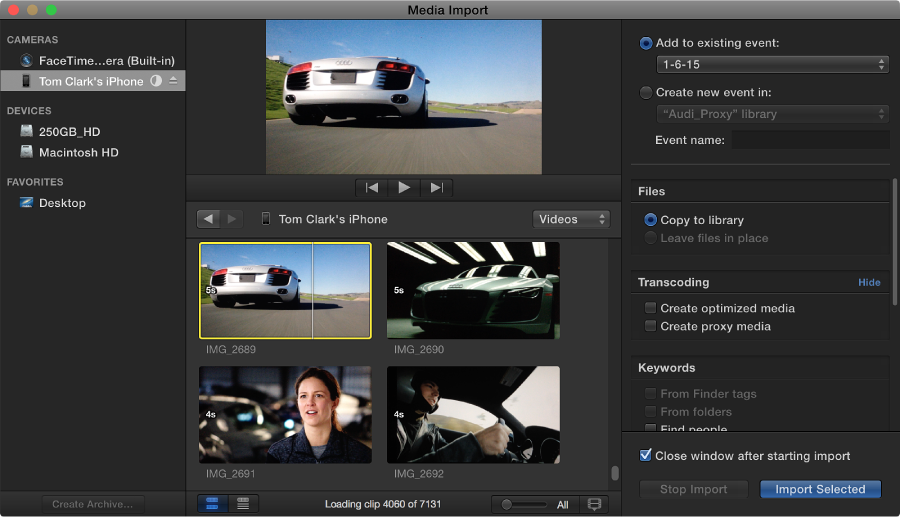This screenshot has width=902, height=518.
Task: Click the Files section header
Action: pos(651,192)
